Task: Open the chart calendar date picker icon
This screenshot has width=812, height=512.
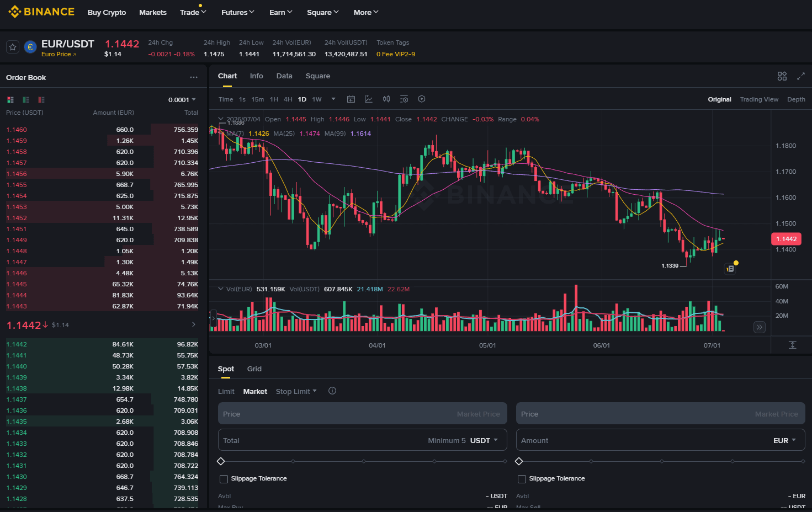Action: point(351,99)
